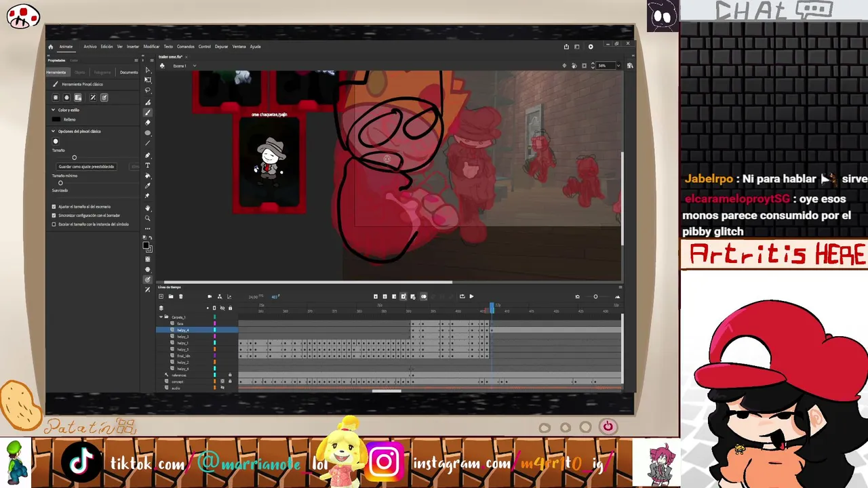The height and width of the screenshot is (488, 868).
Task: Select the Lasso tool
Action: point(148,91)
